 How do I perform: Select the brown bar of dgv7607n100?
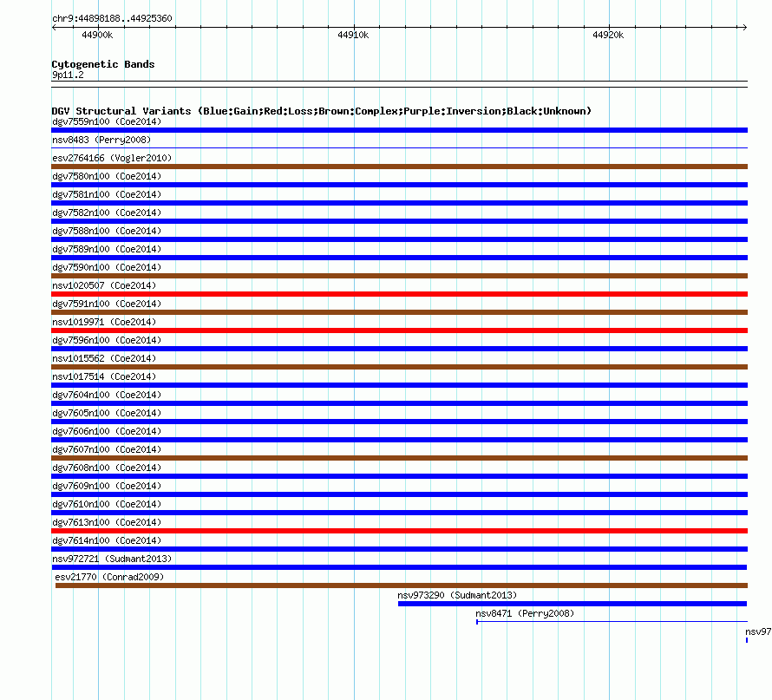[399, 458]
